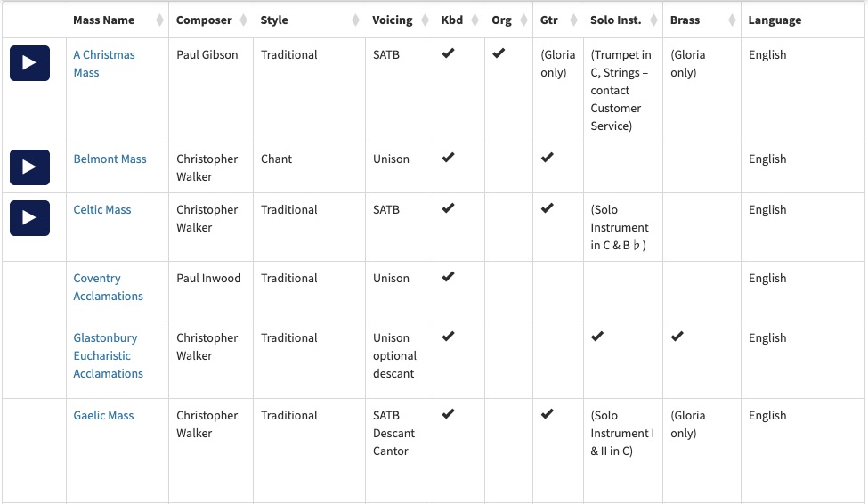Sort by Org column arrows
The image size is (868, 504).
point(524,20)
